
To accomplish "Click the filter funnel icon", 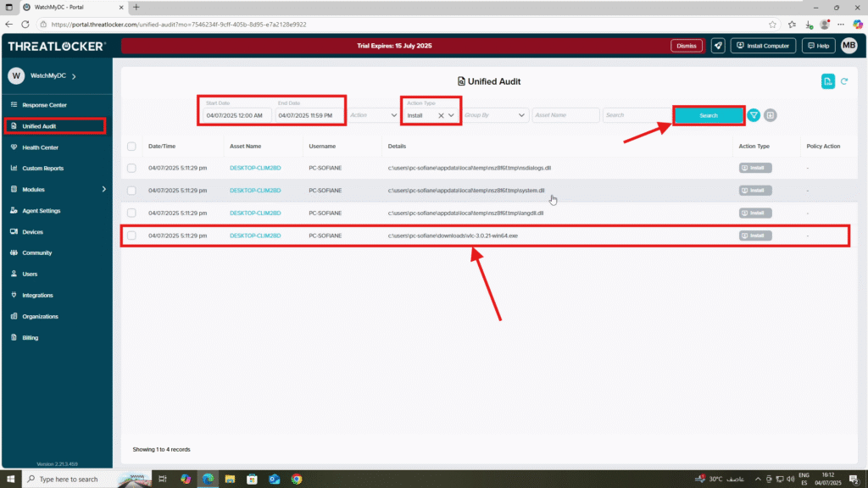I will click(x=754, y=115).
